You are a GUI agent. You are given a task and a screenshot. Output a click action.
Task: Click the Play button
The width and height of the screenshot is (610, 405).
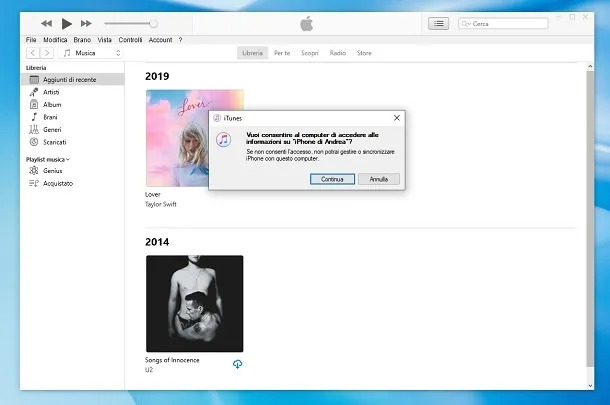pos(67,23)
